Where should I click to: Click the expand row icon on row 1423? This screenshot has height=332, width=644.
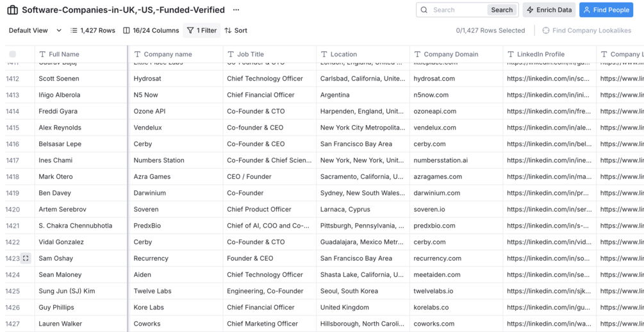[x=26, y=258]
